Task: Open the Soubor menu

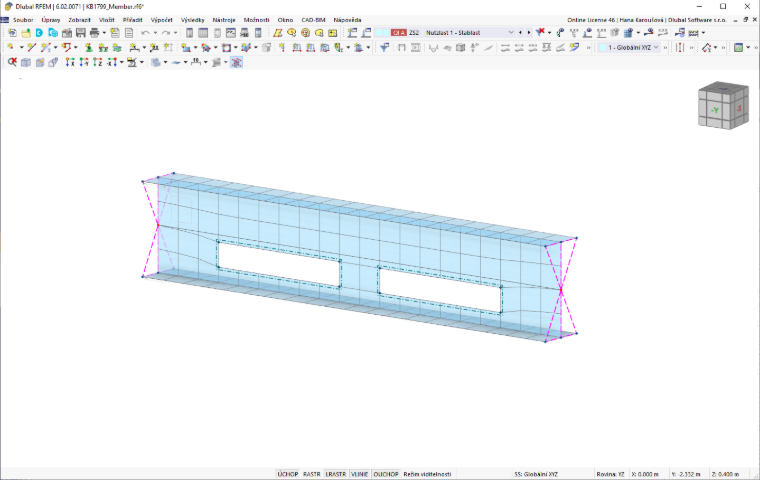Action: [23, 20]
